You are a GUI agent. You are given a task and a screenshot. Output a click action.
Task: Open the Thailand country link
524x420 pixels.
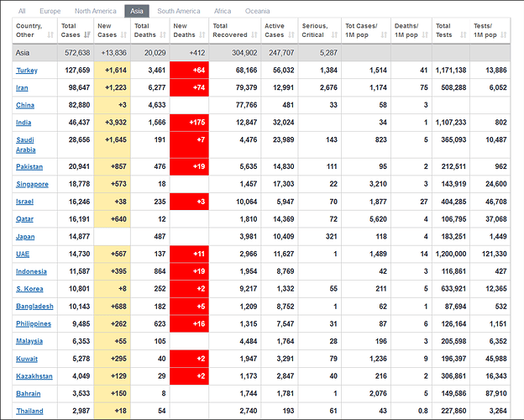click(29, 411)
